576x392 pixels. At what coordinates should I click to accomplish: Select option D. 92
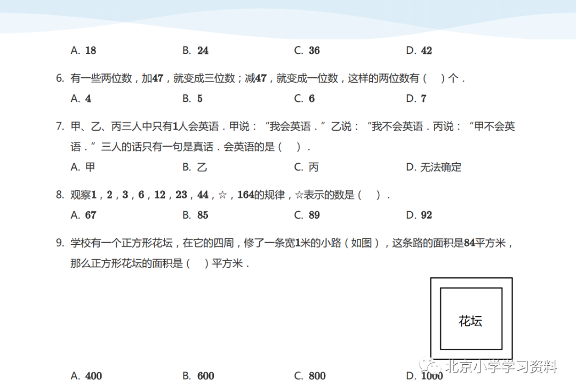tap(419, 215)
